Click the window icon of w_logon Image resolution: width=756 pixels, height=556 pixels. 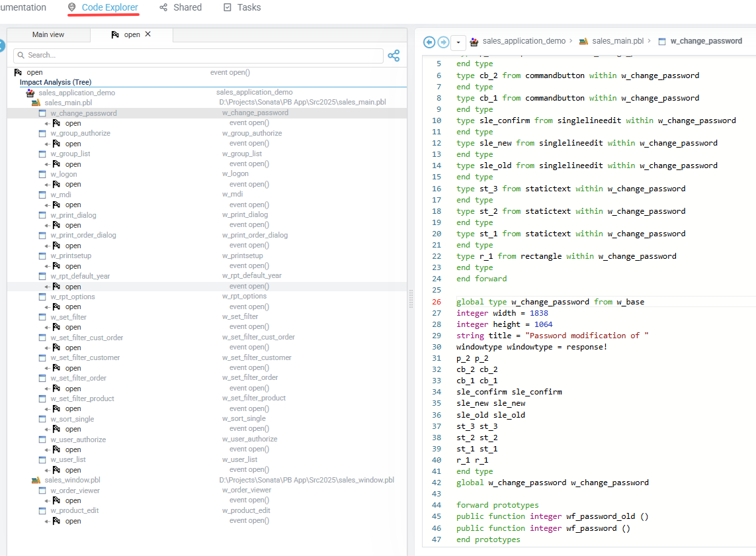coord(42,174)
